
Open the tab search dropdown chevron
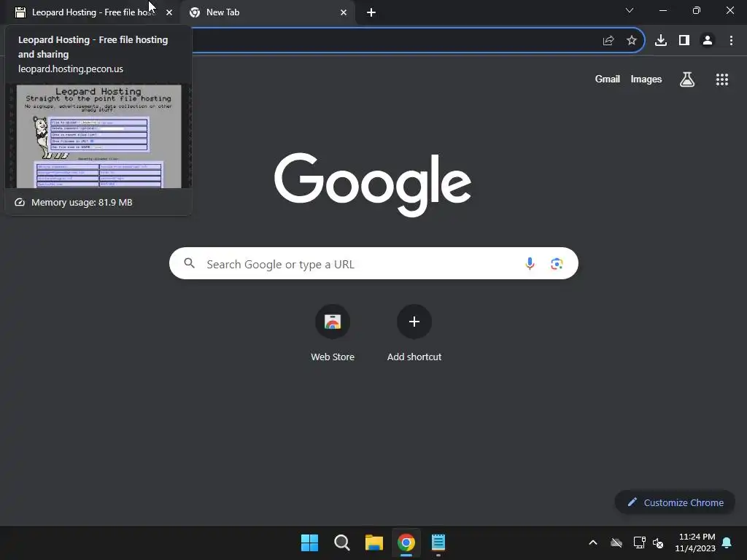pyautogui.click(x=630, y=10)
